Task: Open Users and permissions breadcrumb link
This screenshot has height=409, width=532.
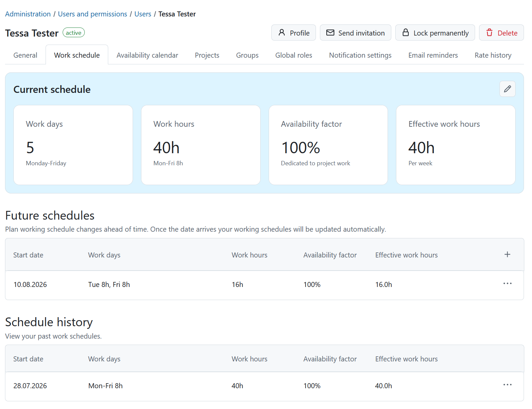Action: (x=92, y=14)
